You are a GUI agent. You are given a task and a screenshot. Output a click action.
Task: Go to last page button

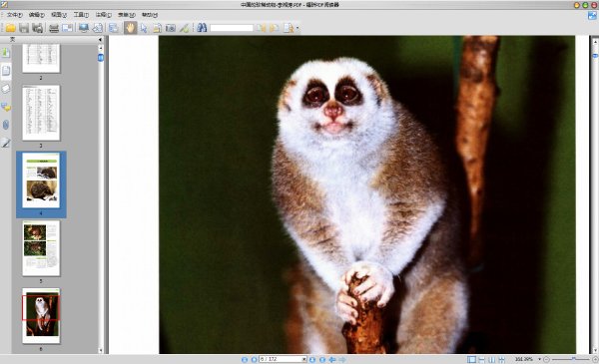[x=322, y=359]
